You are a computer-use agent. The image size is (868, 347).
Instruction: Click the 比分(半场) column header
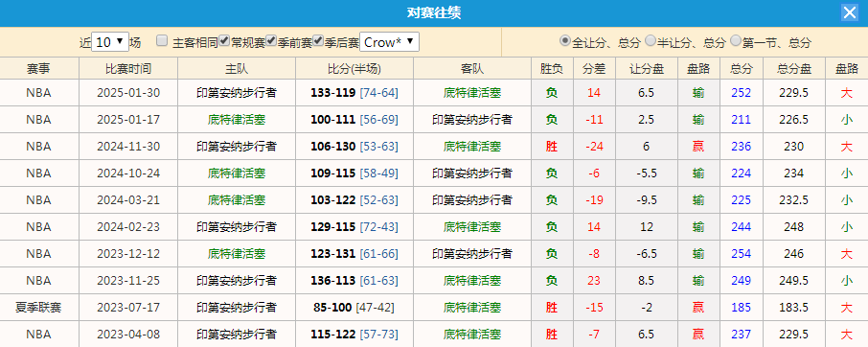click(354, 69)
